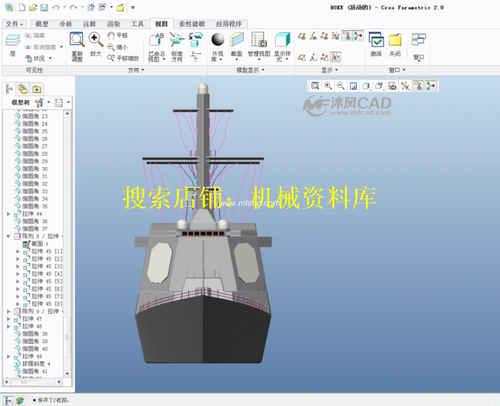
Task: Toggle coordinate system tag display in bottom row
Action: point(336,57)
